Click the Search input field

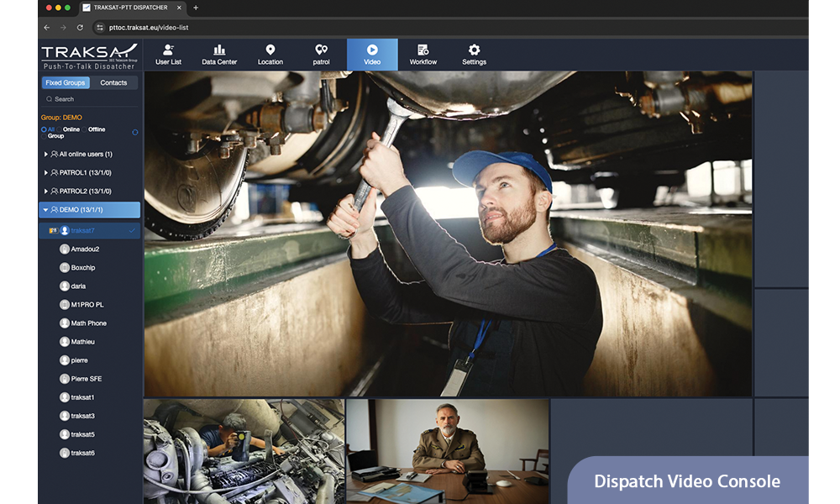click(x=91, y=99)
